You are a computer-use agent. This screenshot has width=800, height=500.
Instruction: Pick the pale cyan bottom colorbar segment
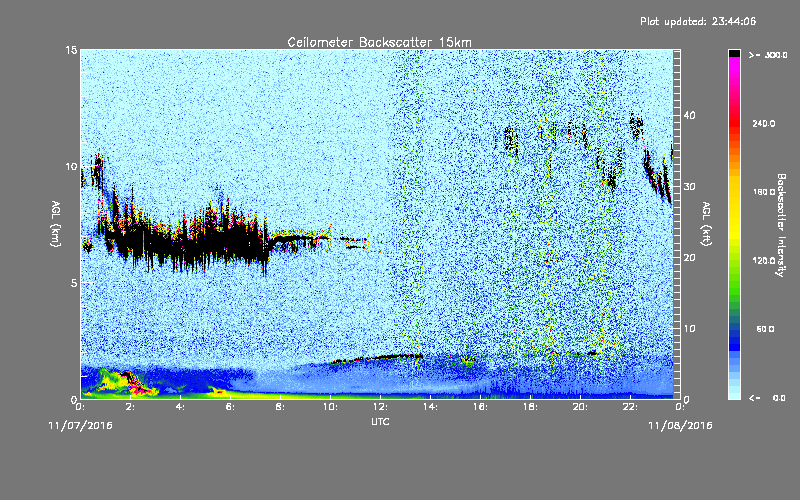click(x=734, y=394)
